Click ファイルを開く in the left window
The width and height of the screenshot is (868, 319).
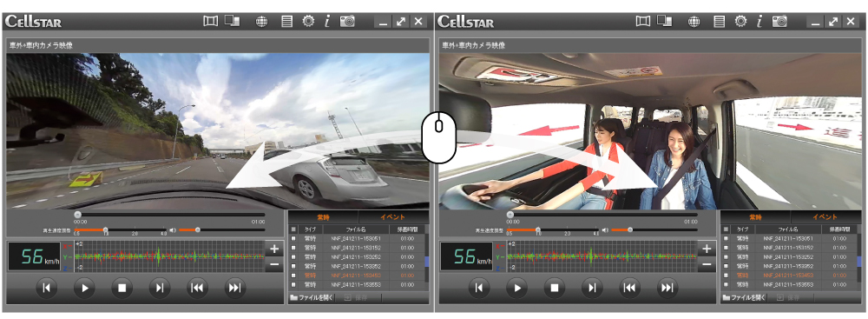click(312, 297)
